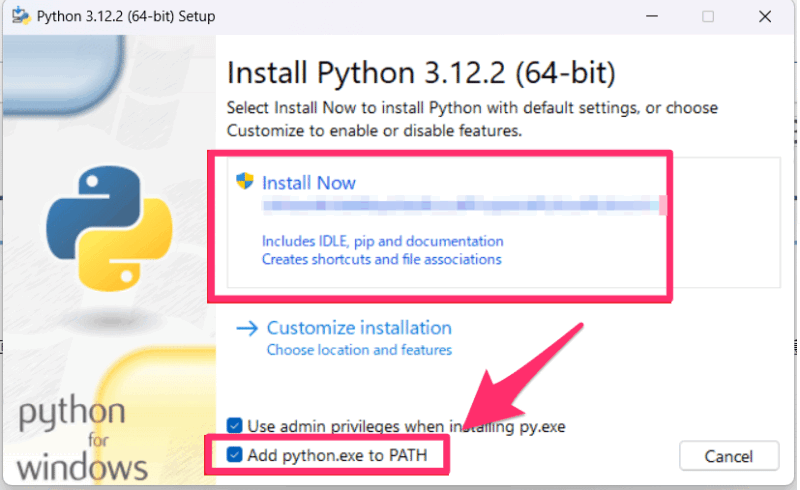The image size is (800, 490).
Task: Close the Python Setup window
Action: 765,16
